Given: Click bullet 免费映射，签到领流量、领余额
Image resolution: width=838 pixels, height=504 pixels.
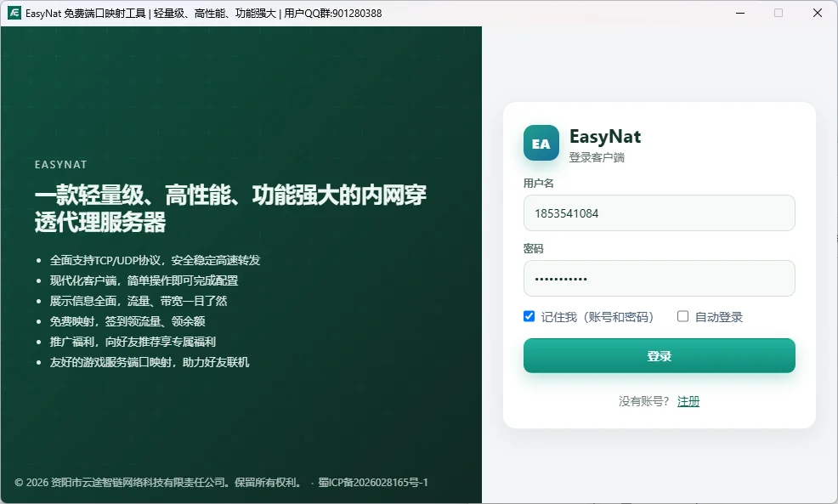Looking at the screenshot, I should [x=127, y=321].
